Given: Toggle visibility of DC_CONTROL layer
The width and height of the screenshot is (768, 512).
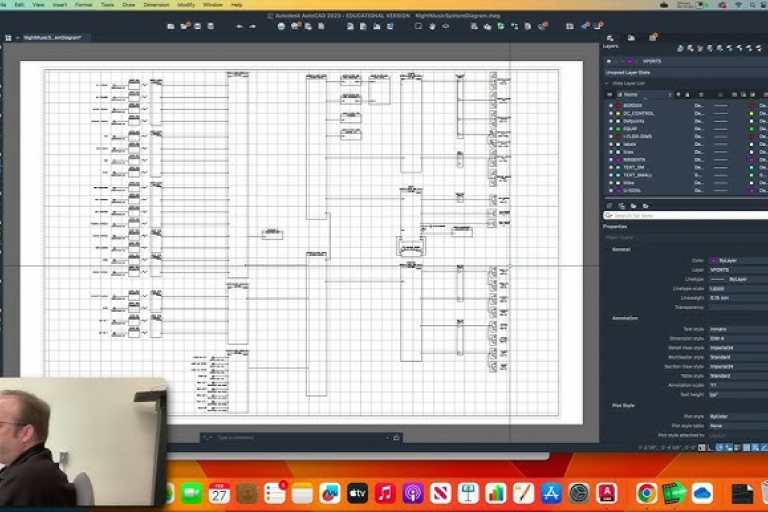Looking at the screenshot, I should click(610, 113).
